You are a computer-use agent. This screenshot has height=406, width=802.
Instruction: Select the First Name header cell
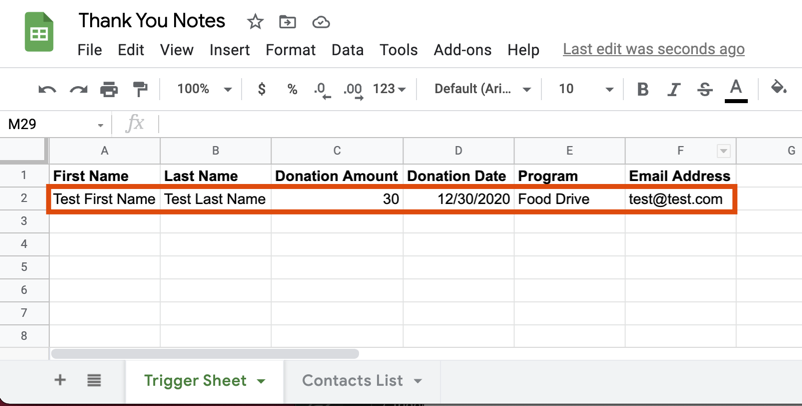(x=104, y=175)
